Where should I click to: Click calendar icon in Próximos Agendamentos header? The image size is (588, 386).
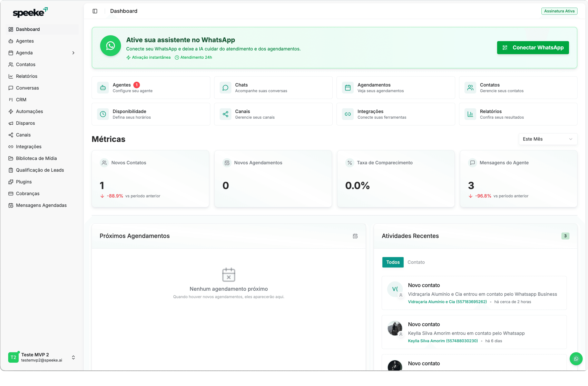click(x=355, y=236)
